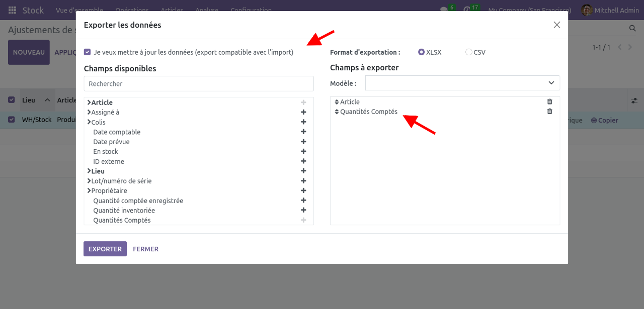Select the XLSX export format
Screen dimensions: 644x309
coord(422,52)
